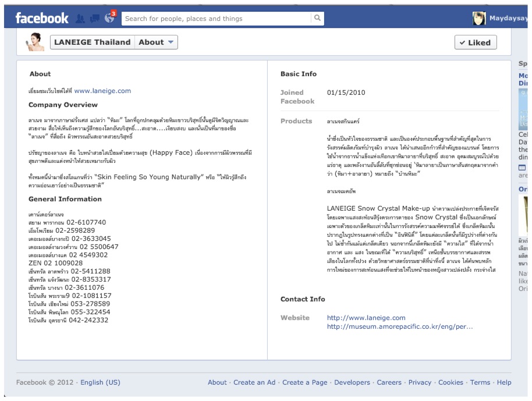This screenshot has height=401, width=532.
Task: Open the Privacy footer link
Action: [x=420, y=382]
